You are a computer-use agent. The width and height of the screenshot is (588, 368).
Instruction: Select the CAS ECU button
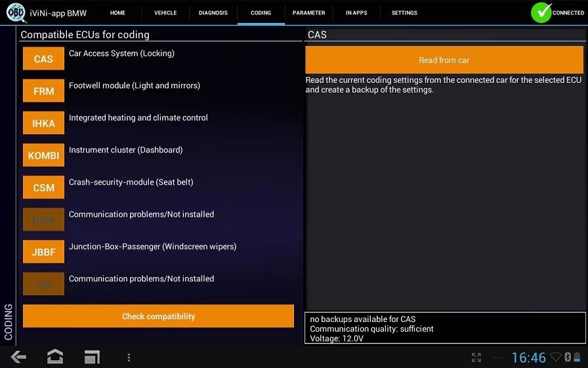point(43,58)
